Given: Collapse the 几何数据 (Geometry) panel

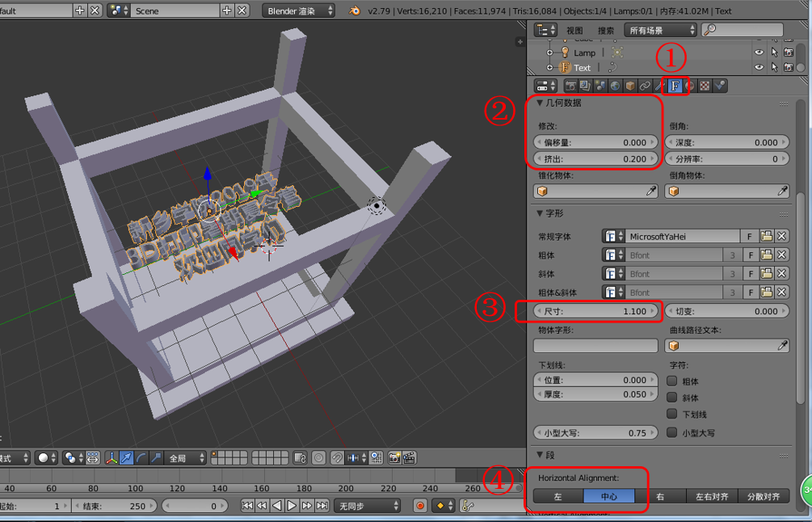Looking at the screenshot, I should (x=540, y=103).
